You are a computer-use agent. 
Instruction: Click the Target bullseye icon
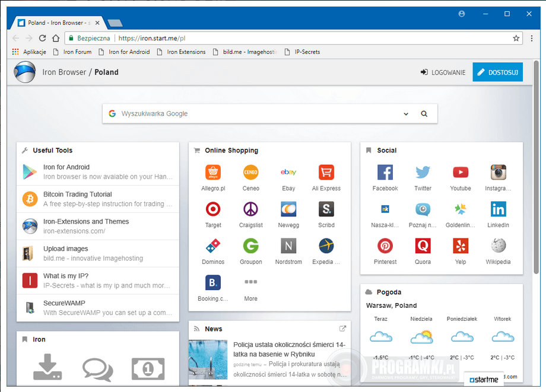click(x=212, y=209)
